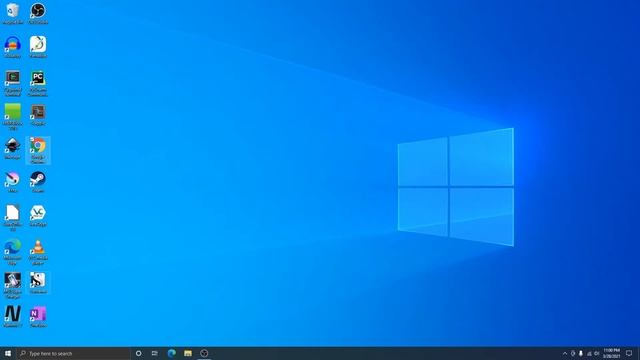The image size is (640, 360).
Task: Click the microphone tray icon
Action: pyautogui.click(x=581, y=353)
